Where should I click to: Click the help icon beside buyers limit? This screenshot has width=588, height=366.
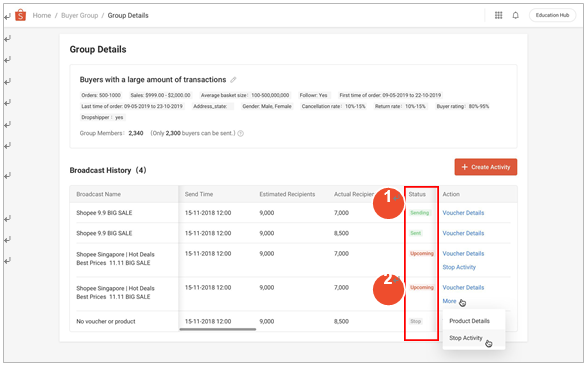pos(241,134)
